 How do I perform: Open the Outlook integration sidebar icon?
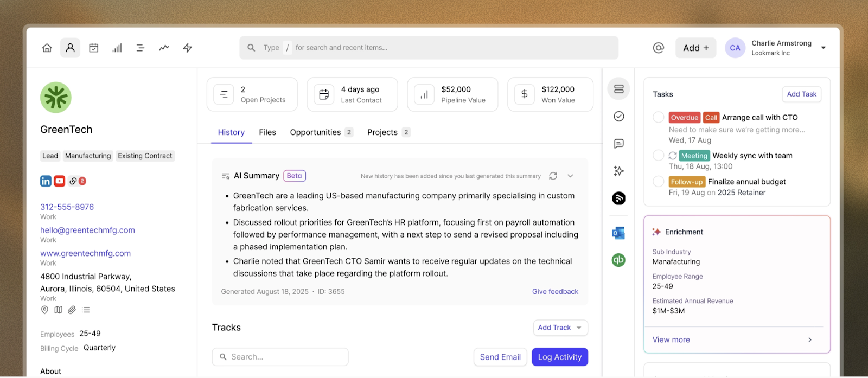click(618, 233)
